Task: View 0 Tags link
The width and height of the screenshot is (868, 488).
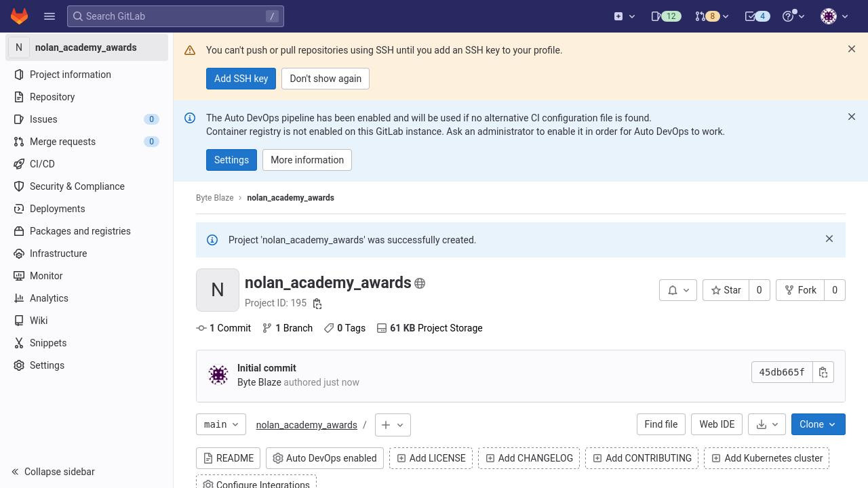Action: (344, 328)
